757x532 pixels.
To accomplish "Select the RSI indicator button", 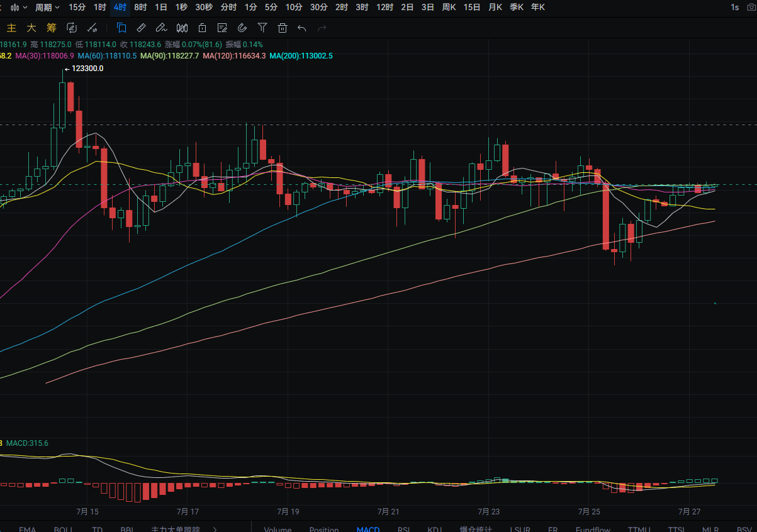I will [404, 529].
